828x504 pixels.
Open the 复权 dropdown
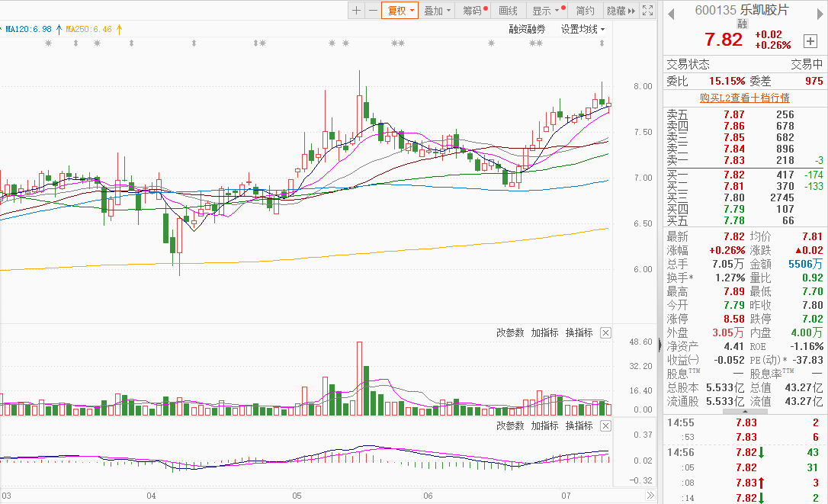pyautogui.click(x=400, y=11)
